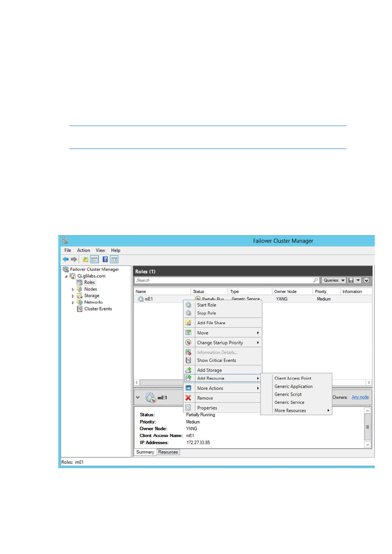Switch to the Summary tab
The width and height of the screenshot is (392, 554).
[x=145, y=452]
